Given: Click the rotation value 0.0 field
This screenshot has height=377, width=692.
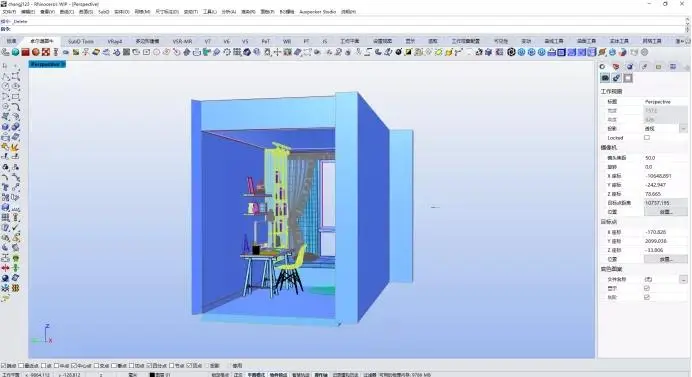Looking at the screenshot, I should (666, 167).
